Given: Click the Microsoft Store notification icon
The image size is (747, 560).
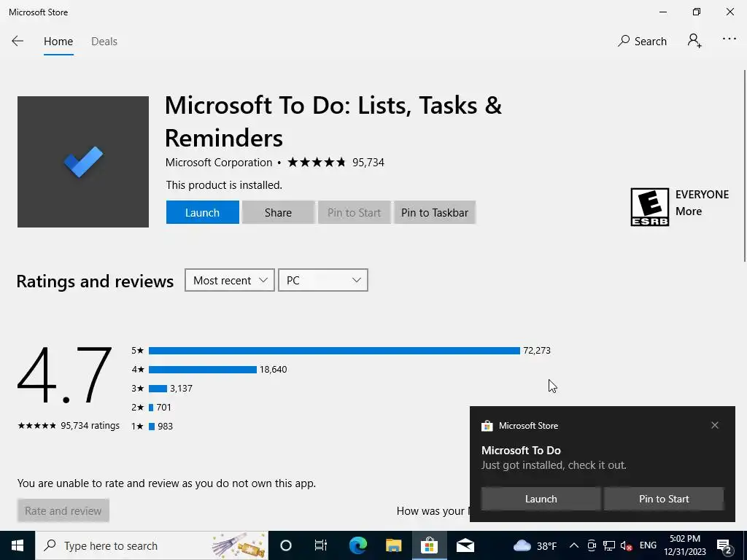Looking at the screenshot, I should [x=487, y=426].
